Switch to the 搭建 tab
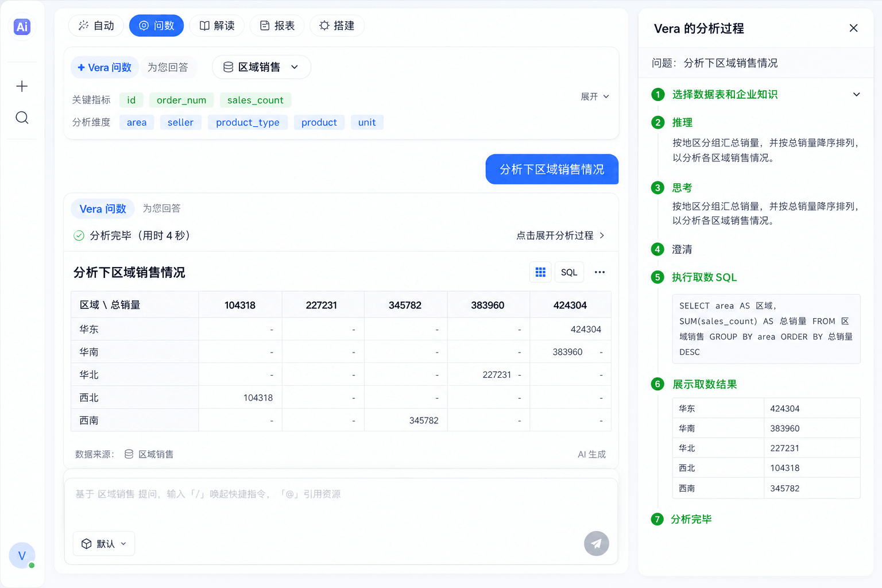 click(x=337, y=26)
